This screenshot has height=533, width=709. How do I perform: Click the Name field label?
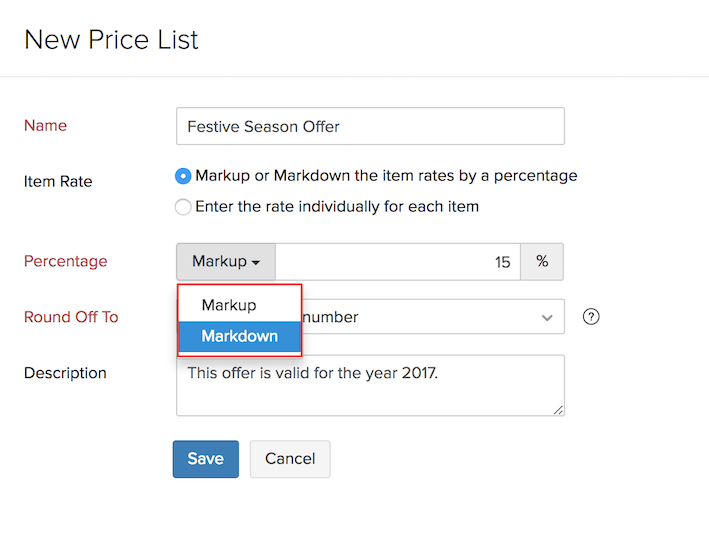pyautogui.click(x=45, y=126)
